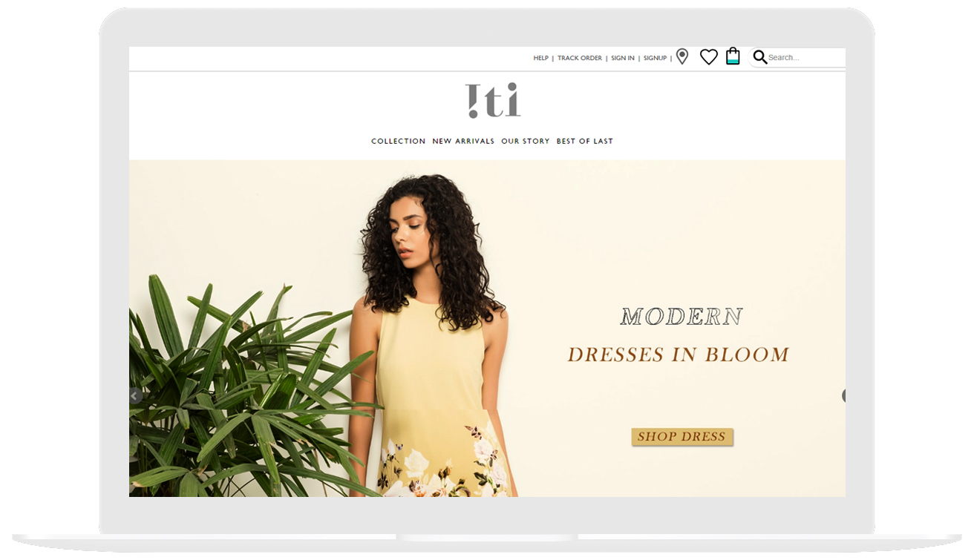
Task: Open Track Order page
Action: tap(580, 58)
